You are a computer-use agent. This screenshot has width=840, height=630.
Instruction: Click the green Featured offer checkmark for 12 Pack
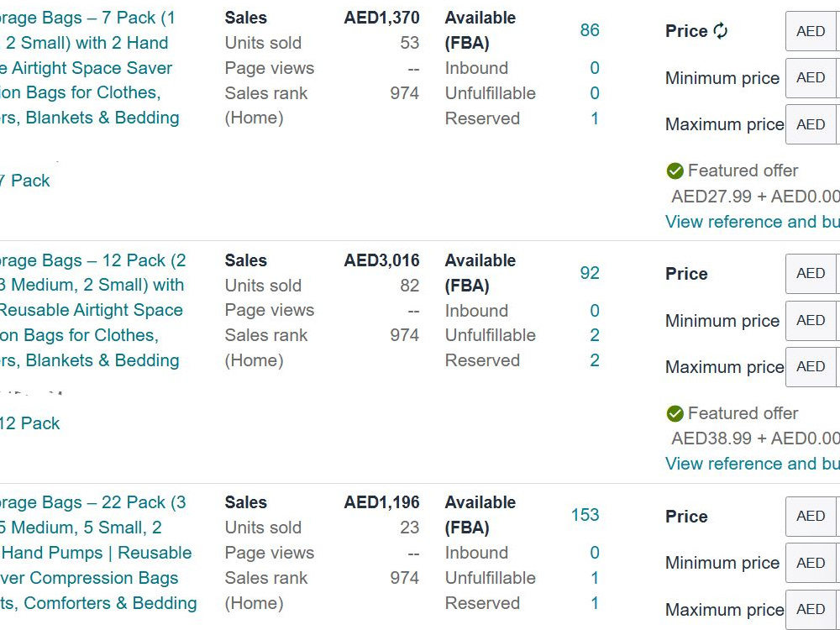pyautogui.click(x=675, y=413)
